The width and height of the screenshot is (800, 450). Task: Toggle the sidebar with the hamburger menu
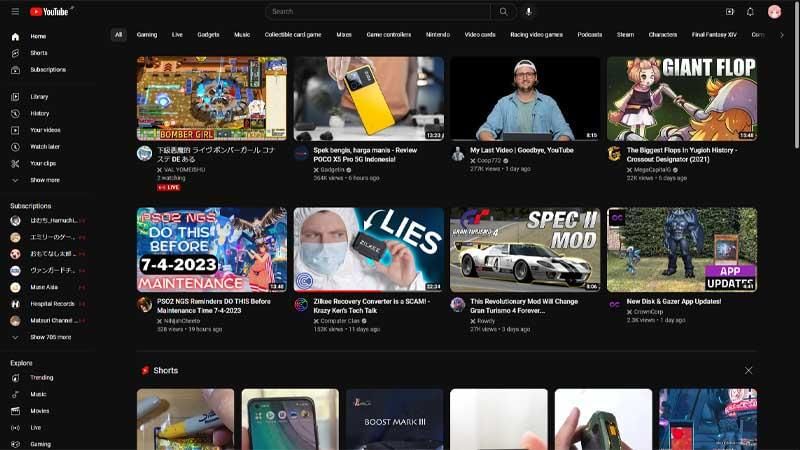click(15, 12)
